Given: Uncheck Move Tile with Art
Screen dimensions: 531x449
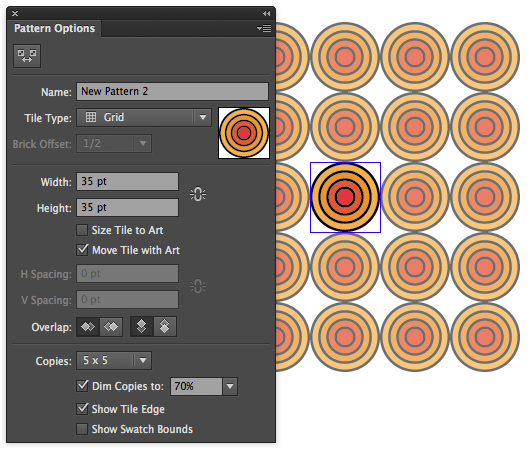Looking at the screenshot, I should pyautogui.click(x=82, y=250).
